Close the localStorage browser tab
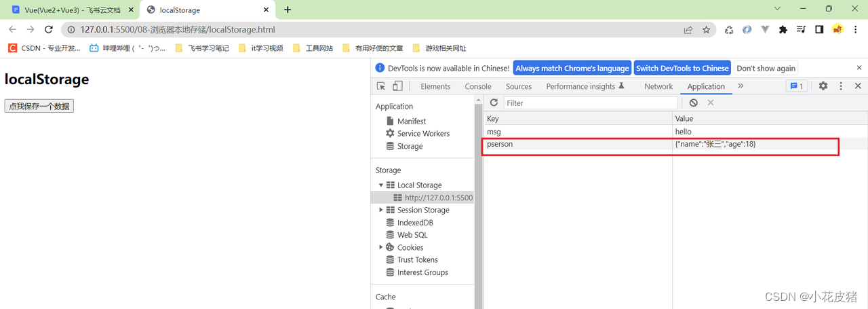868x309 pixels. pos(267,10)
